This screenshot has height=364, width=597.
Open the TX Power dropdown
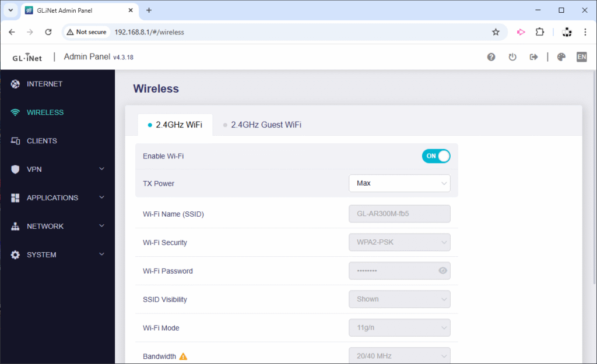pos(399,183)
